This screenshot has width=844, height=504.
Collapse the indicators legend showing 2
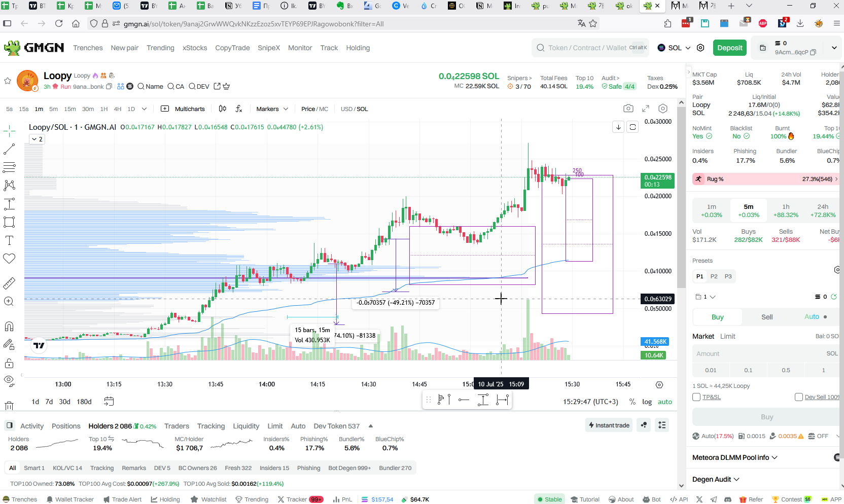coord(37,139)
